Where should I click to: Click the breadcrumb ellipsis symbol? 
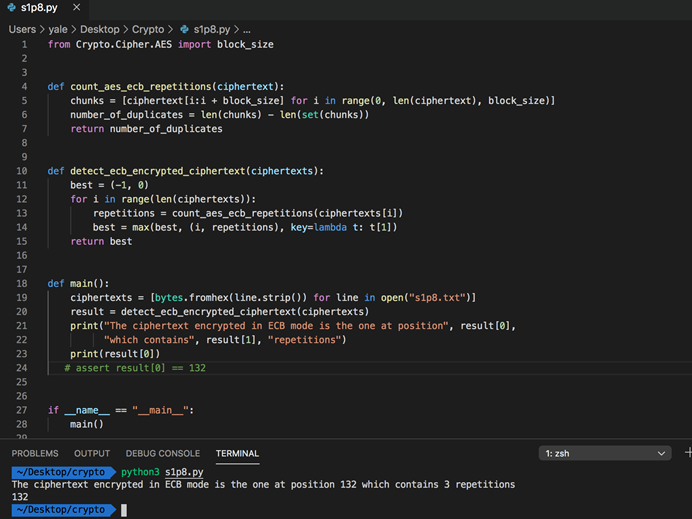(247, 30)
